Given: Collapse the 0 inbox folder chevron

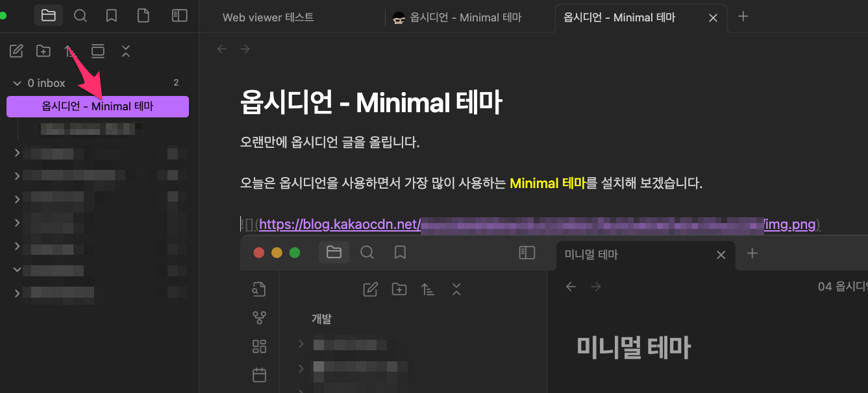Looking at the screenshot, I should click(x=17, y=83).
